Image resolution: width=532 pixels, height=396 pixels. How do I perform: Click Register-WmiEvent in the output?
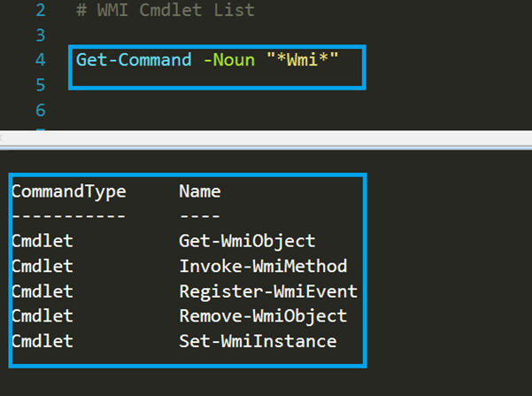tap(268, 291)
